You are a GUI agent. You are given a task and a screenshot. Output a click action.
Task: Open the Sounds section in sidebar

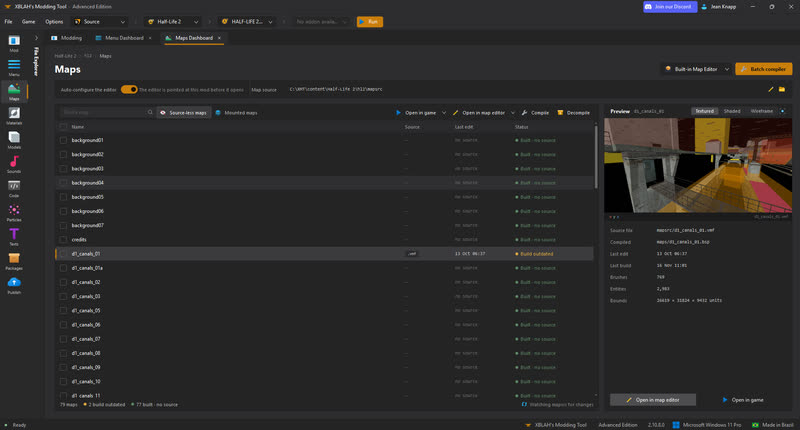coord(14,164)
